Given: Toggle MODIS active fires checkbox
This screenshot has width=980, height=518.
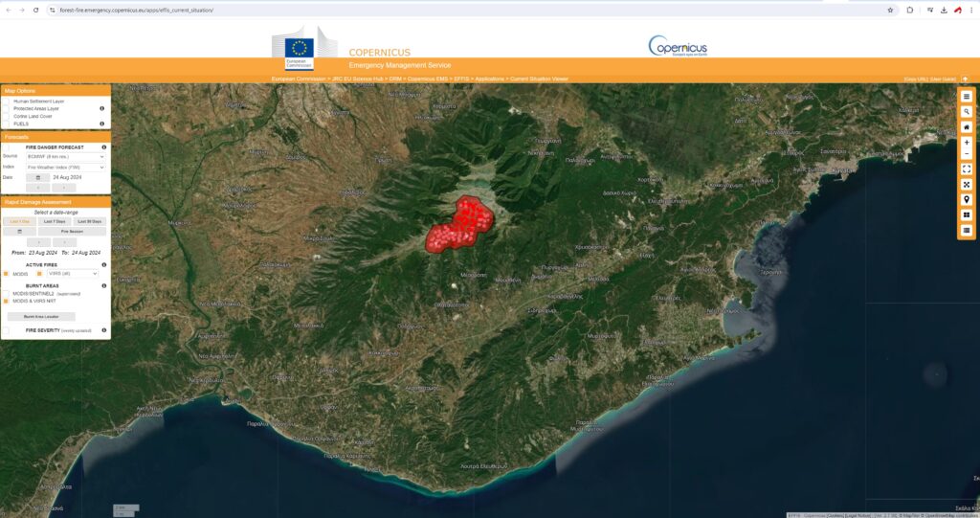Looking at the screenshot, I should [7, 274].
